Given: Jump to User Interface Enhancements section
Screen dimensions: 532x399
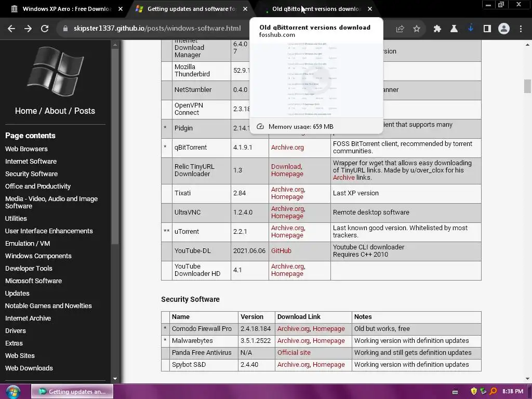Looking at the screenshot, I should click(x=49, y=231).
